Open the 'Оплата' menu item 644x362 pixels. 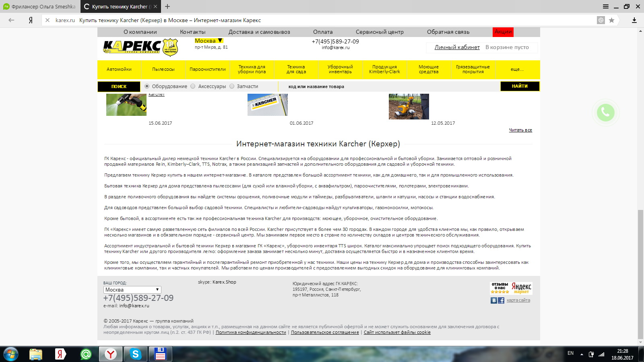[323, 32]
